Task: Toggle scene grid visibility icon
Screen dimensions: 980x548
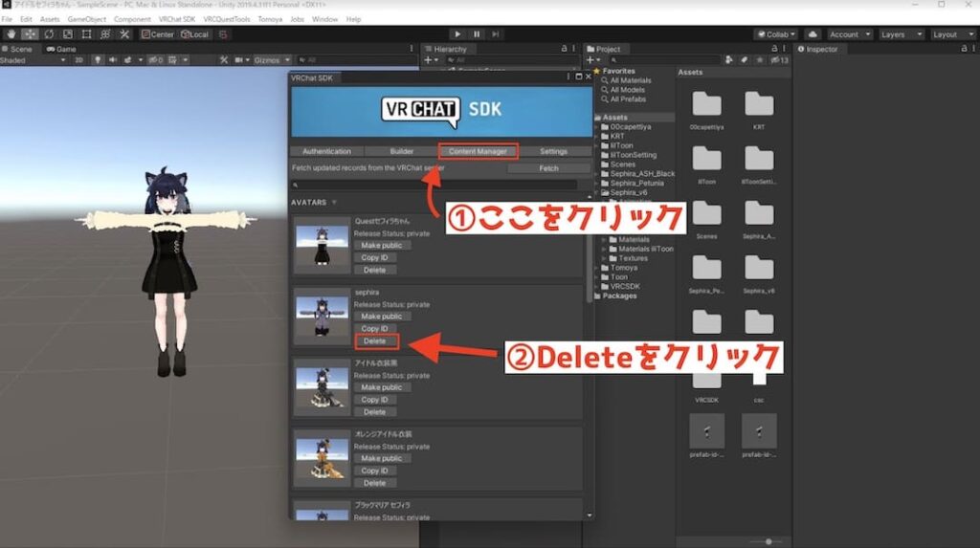Action: pyautogui.click(x=172, y=60)
